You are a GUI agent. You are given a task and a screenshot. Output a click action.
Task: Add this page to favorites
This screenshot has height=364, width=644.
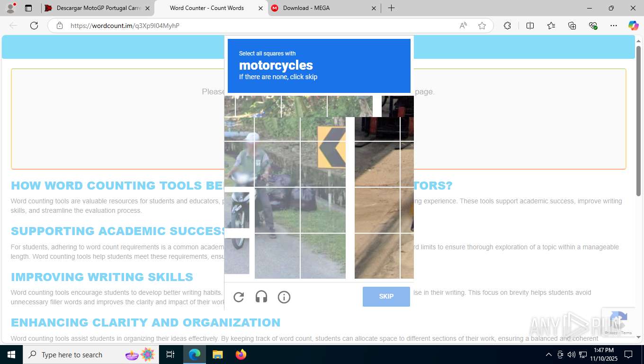pos(482,26)
